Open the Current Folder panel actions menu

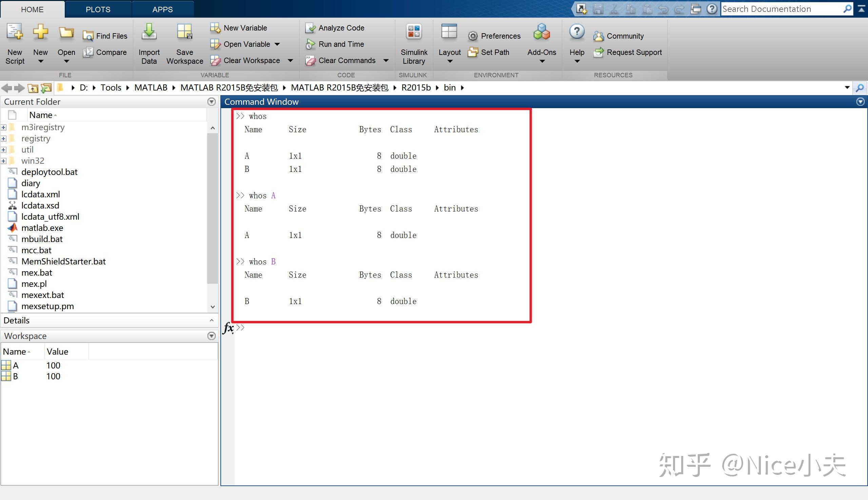[212, 102]
